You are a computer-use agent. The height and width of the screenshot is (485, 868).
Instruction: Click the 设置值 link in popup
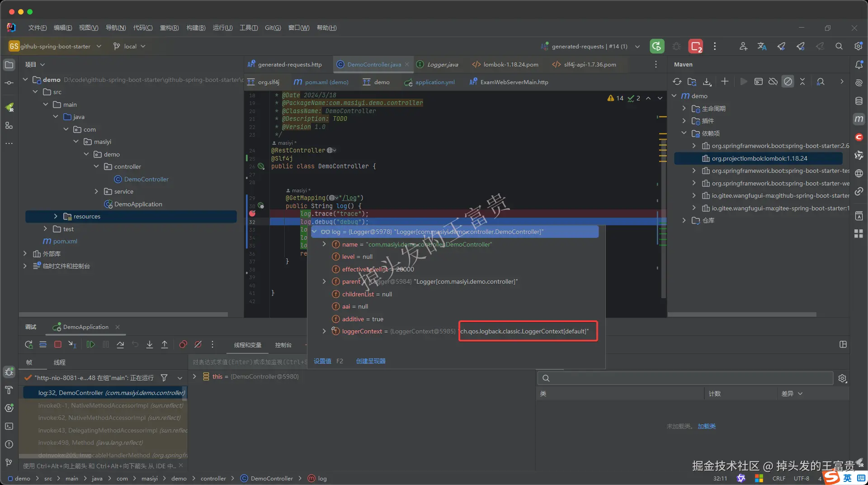322,361
